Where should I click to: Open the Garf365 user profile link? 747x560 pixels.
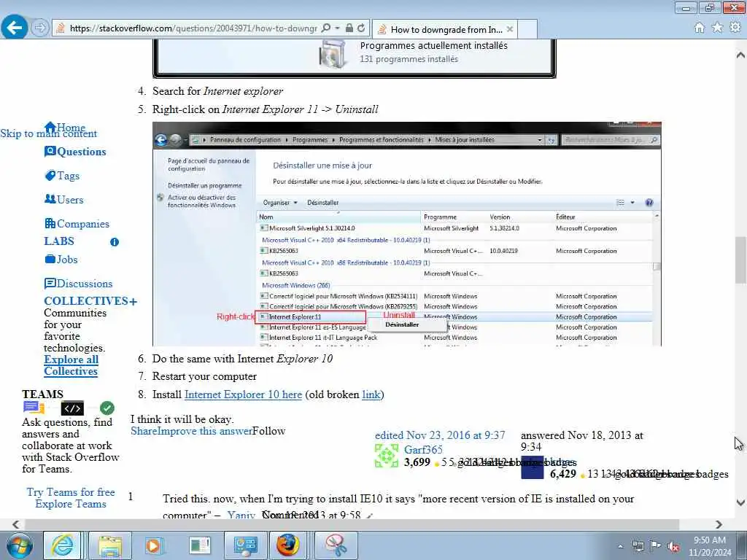tap(423, 449)
